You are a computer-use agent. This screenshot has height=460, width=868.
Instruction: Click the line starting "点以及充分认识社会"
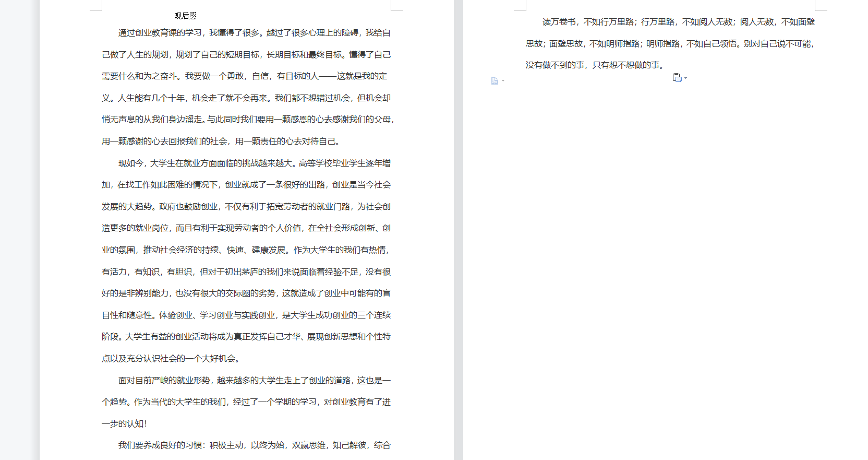172,359
